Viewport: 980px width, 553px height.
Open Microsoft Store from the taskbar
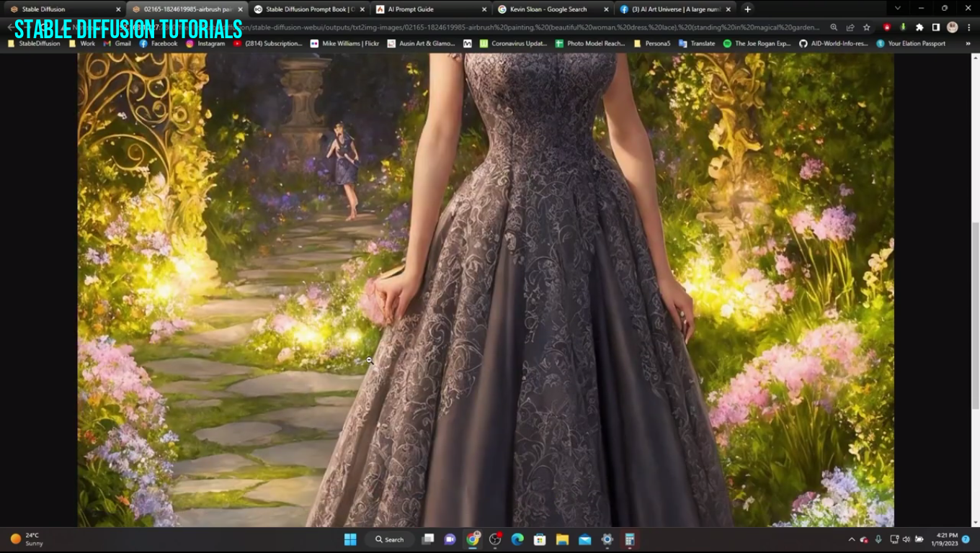540,539
